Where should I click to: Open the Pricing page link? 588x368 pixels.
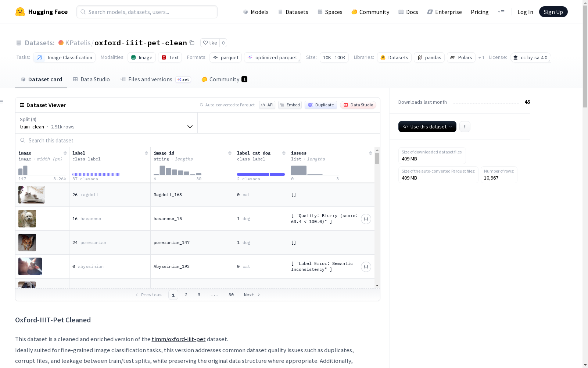[480, 12]
